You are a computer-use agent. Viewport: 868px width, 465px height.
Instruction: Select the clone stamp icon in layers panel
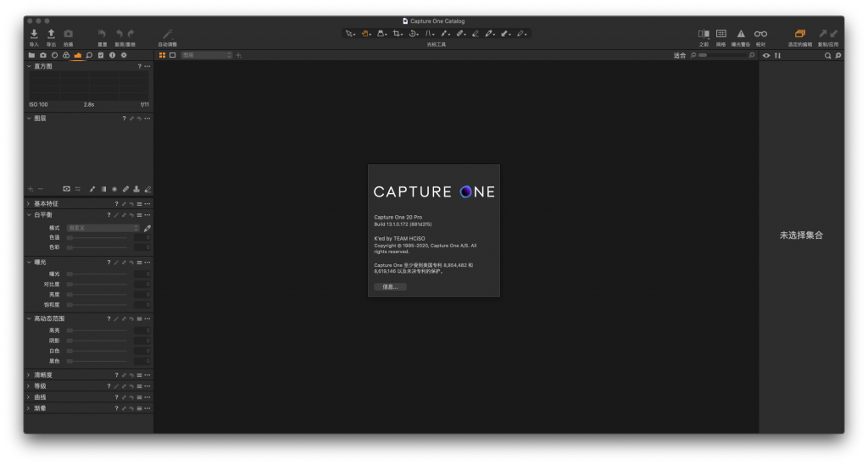(x=136, y=189)
